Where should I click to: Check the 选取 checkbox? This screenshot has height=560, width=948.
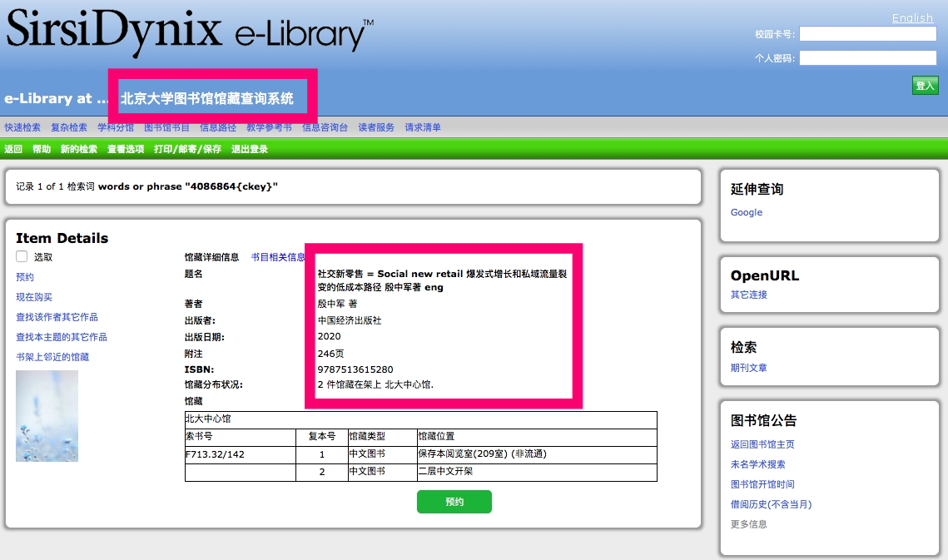(22, 257)
